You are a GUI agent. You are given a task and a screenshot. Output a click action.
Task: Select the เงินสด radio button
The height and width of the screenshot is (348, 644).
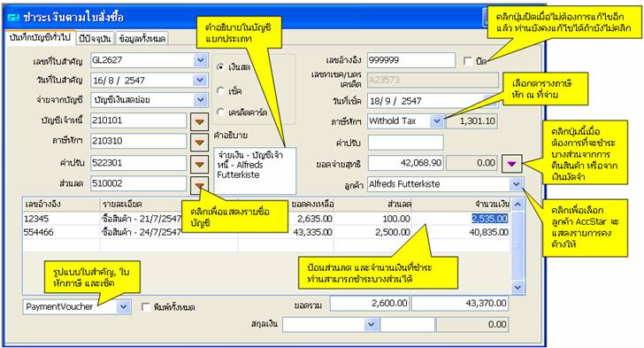point(220,67)
